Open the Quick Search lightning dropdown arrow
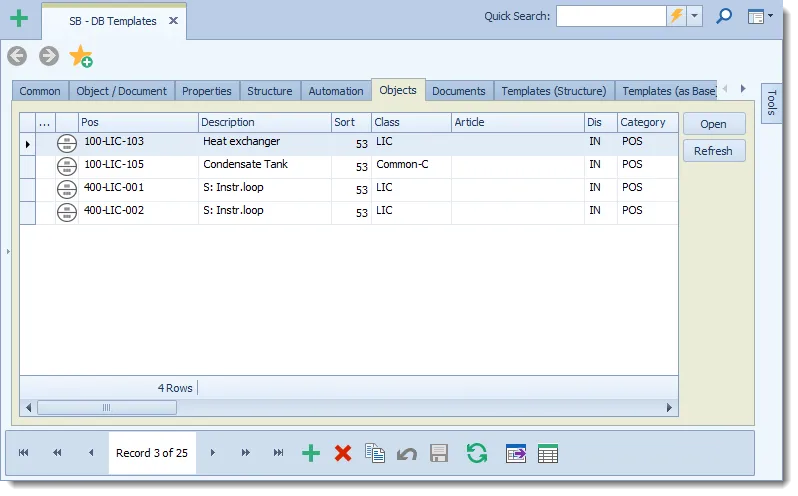 694,16
